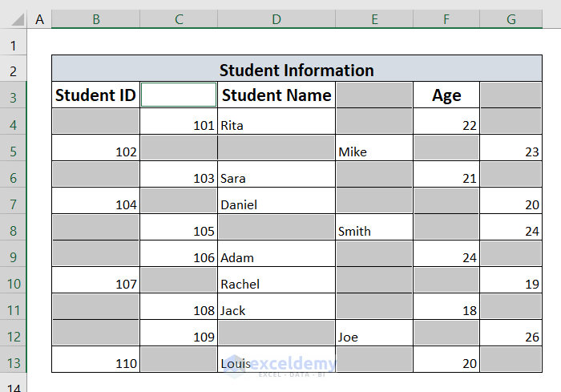Click the select-all corner triangle
The height and width of the screenshot is (392, 561).
13,18
